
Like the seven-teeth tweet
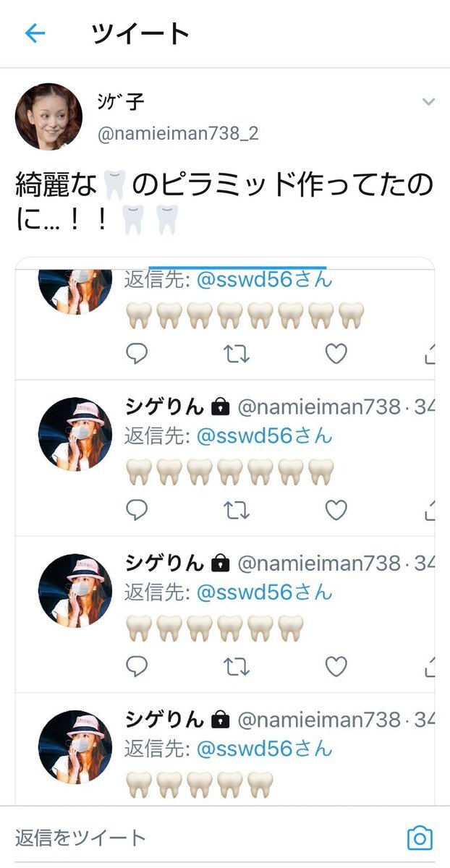point(336,510)
